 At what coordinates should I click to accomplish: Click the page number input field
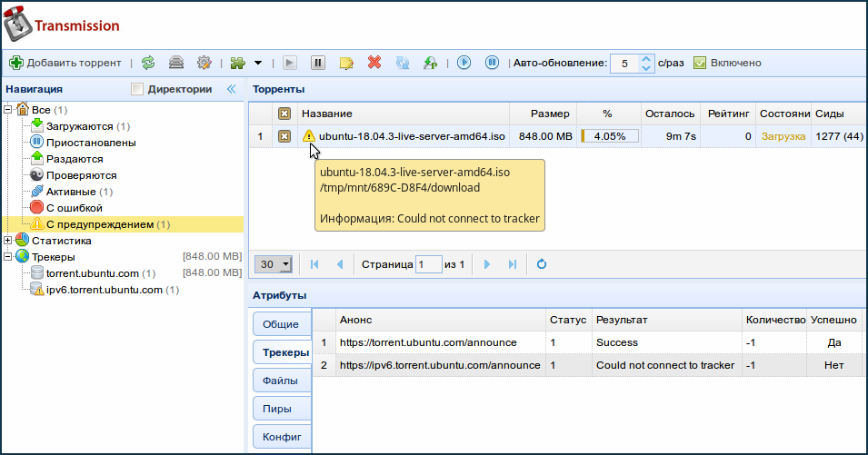pos(428,264)
